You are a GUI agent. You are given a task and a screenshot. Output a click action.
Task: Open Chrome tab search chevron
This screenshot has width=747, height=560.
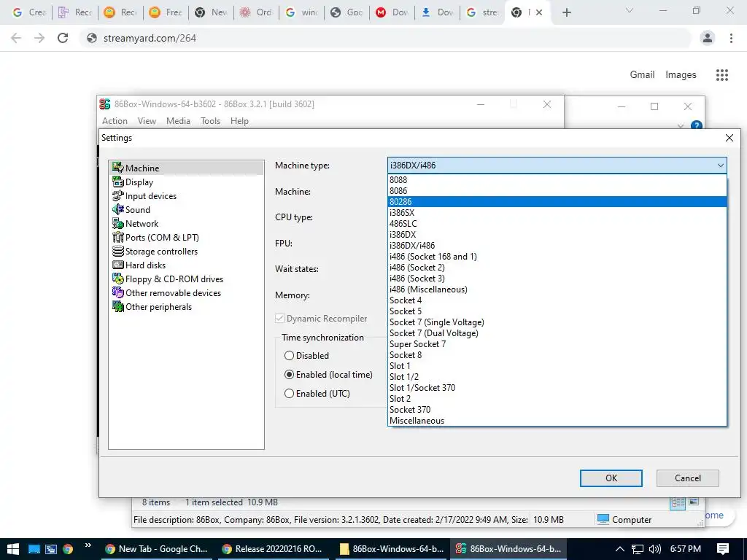630,10
